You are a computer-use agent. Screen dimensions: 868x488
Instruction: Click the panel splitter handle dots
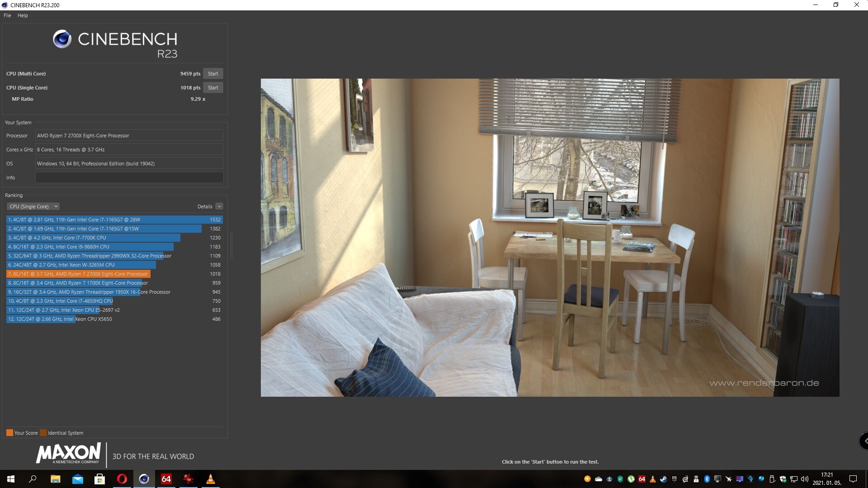[x=231, y=245]
